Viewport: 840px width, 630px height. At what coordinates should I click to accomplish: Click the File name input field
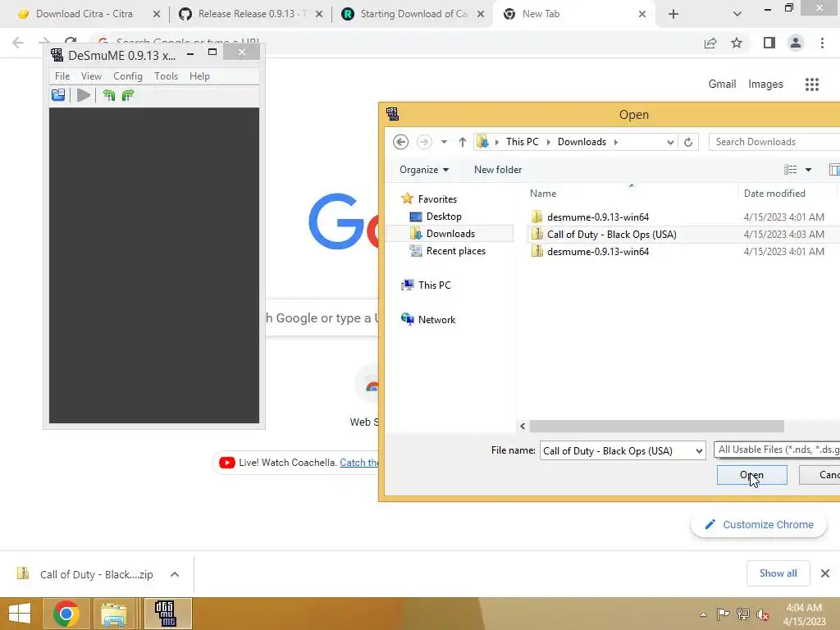(x=617, y=451)
